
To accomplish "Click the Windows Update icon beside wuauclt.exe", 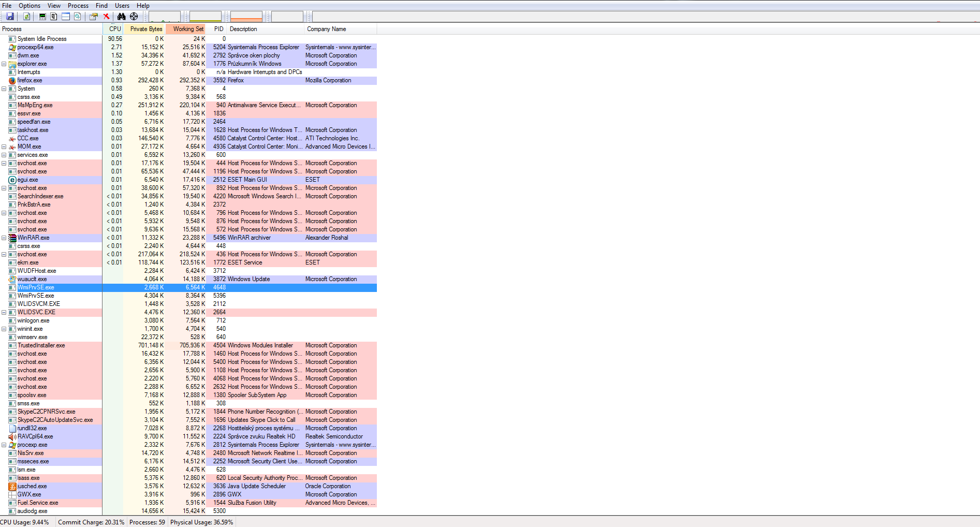I will point(12,279).
